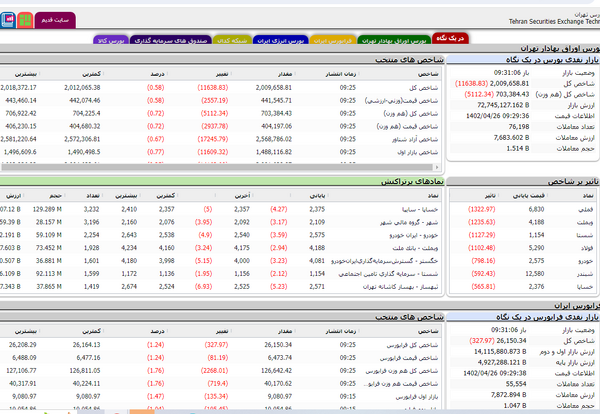600x414 pixels.
Task: Open symbol شهر - گروه مالی شهر
Action: [409, 222]
